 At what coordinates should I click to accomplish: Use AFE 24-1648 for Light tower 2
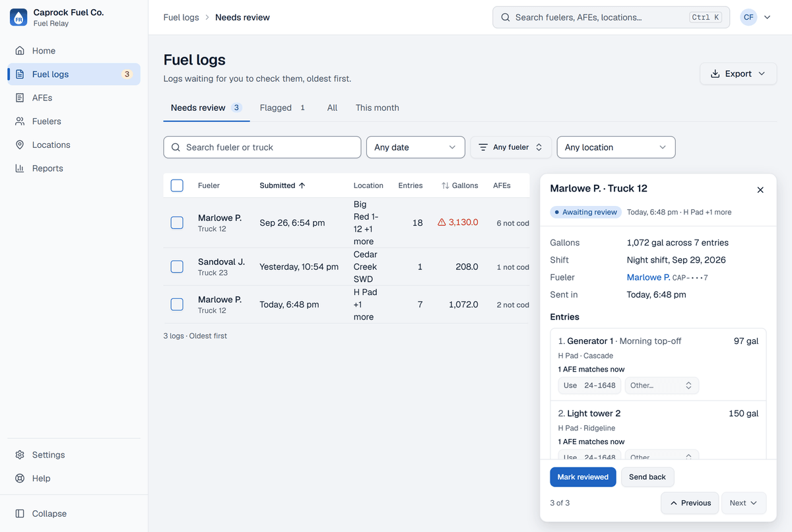(589, 455)
